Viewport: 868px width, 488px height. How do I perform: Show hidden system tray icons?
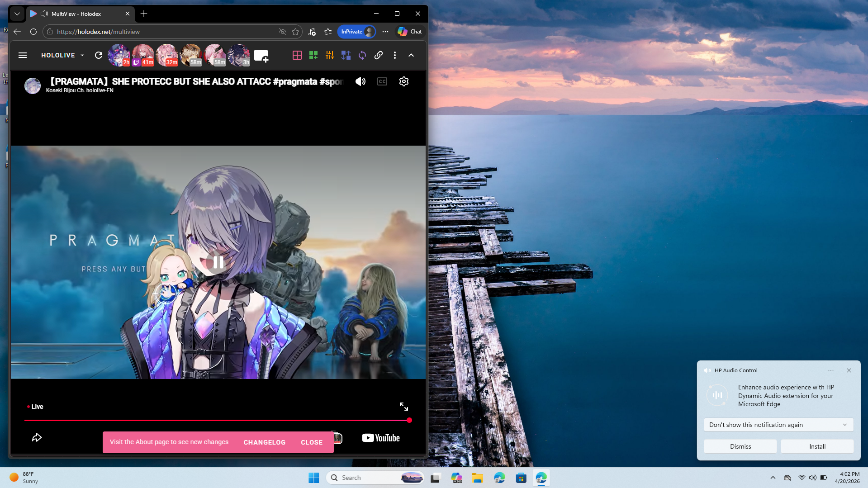point(773,478)
